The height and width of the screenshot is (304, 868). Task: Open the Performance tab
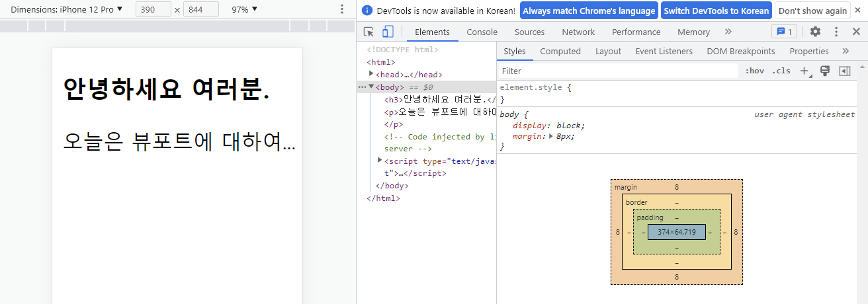coord(636,32)
